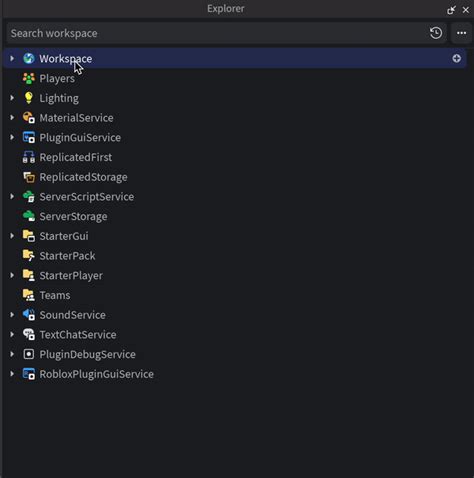This screenshot has height=478, width=474.
Task: Select the Lighting row text
Action: [x=59, y=98]
